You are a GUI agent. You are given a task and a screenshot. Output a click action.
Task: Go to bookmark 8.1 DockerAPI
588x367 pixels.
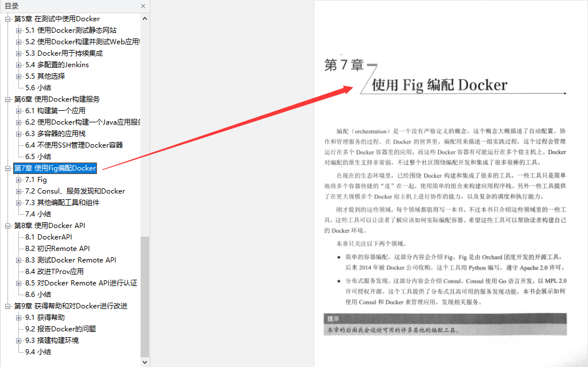[x=49, y=237]
